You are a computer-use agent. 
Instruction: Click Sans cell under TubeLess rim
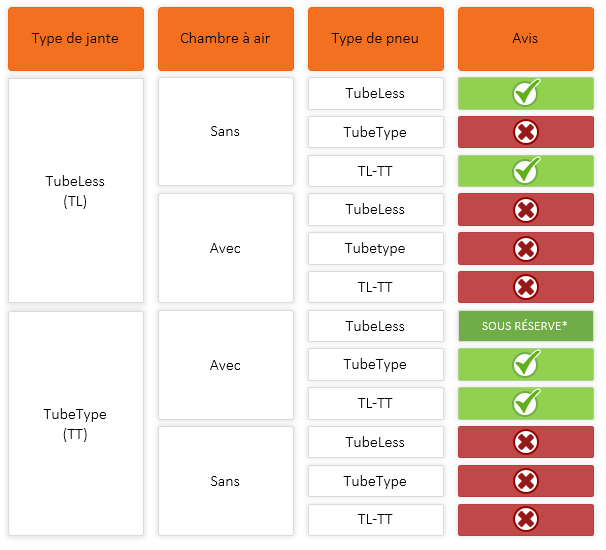(226, 131)
